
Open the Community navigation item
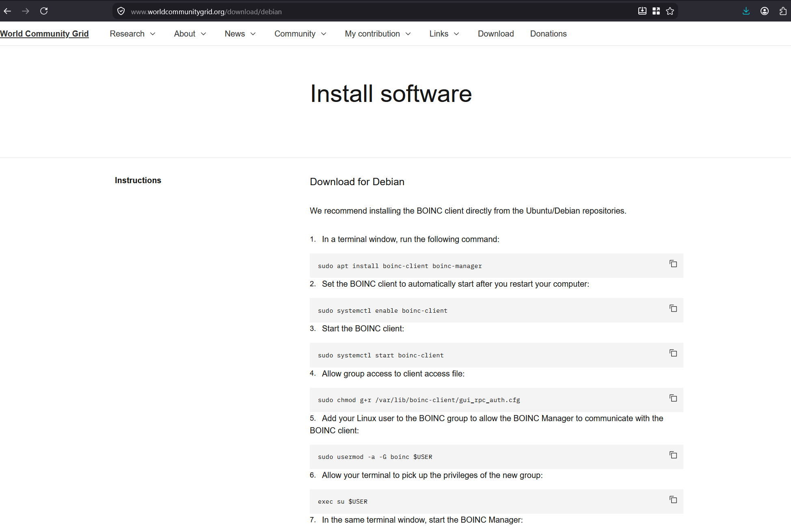295,34
